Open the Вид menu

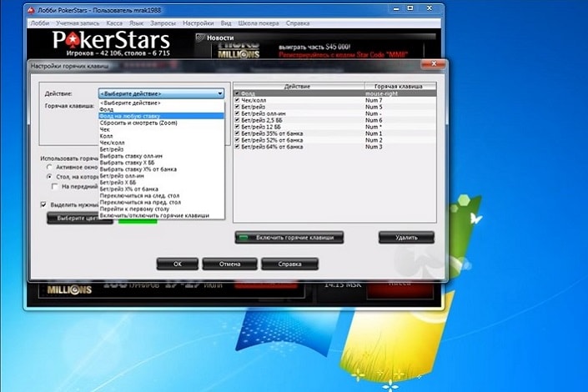[x=226, y=23]
